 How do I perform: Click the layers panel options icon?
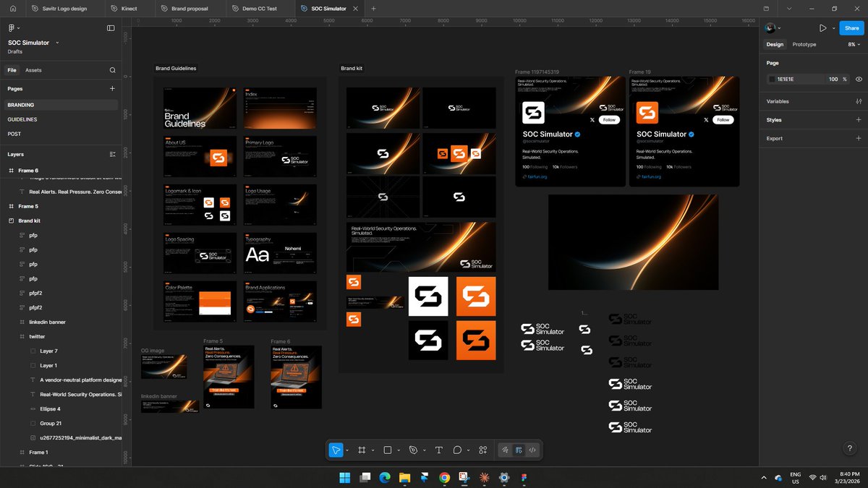point(112,154)
